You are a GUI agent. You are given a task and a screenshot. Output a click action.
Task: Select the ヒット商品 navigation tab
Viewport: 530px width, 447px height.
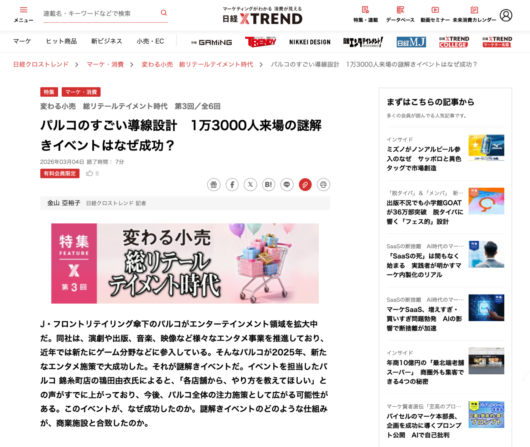click(x=62, y=41)
